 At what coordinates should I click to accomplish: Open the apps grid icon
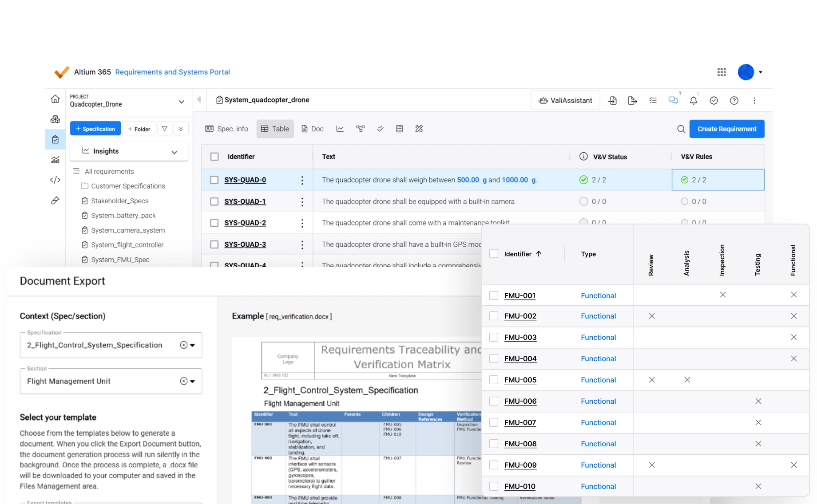(722, 72)
